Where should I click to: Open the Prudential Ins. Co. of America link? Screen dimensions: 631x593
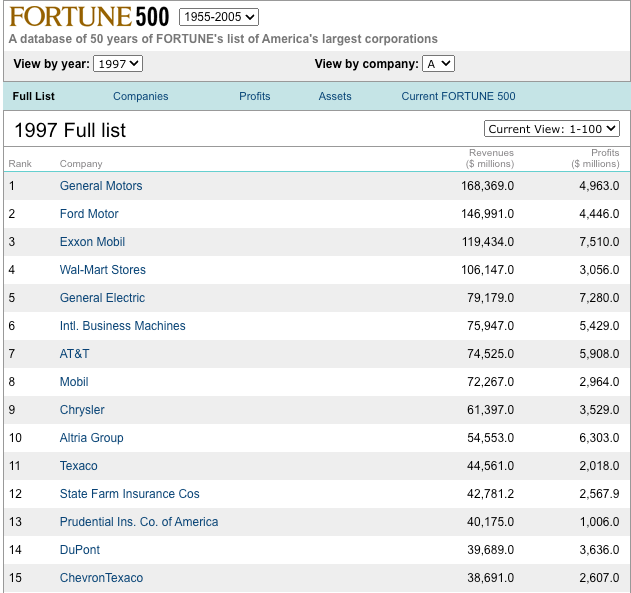139,522
